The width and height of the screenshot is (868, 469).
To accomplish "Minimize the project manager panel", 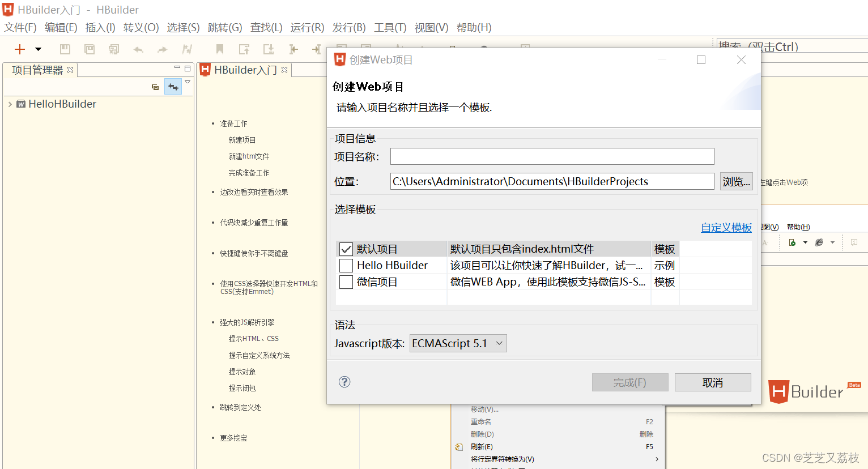I will pyautogui.click(x=177, y=68).
